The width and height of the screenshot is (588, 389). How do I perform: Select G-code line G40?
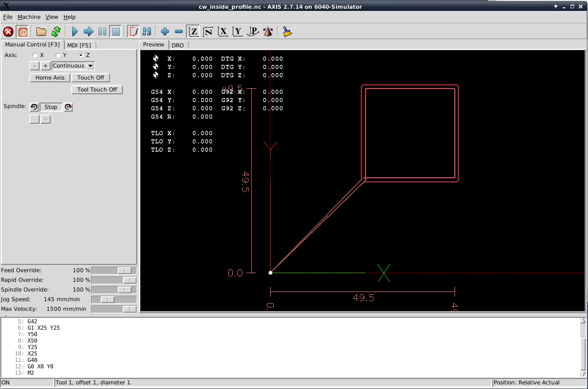pos(32,360)
